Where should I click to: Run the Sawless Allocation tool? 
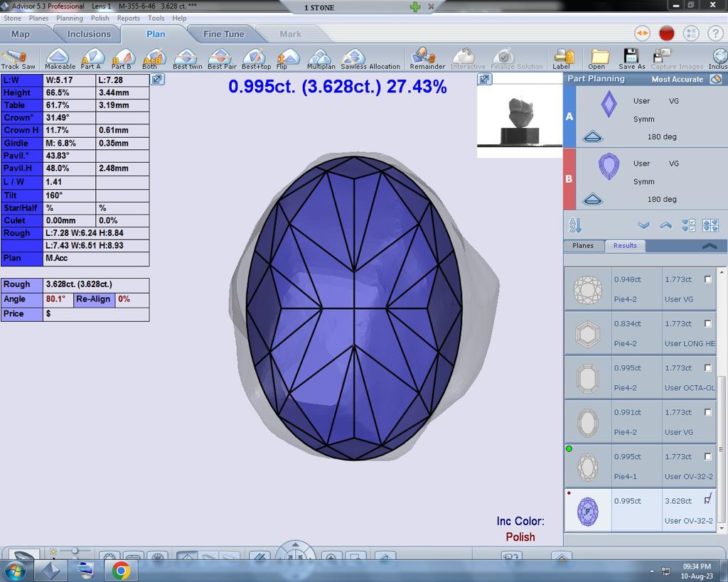tap(353, 58)
